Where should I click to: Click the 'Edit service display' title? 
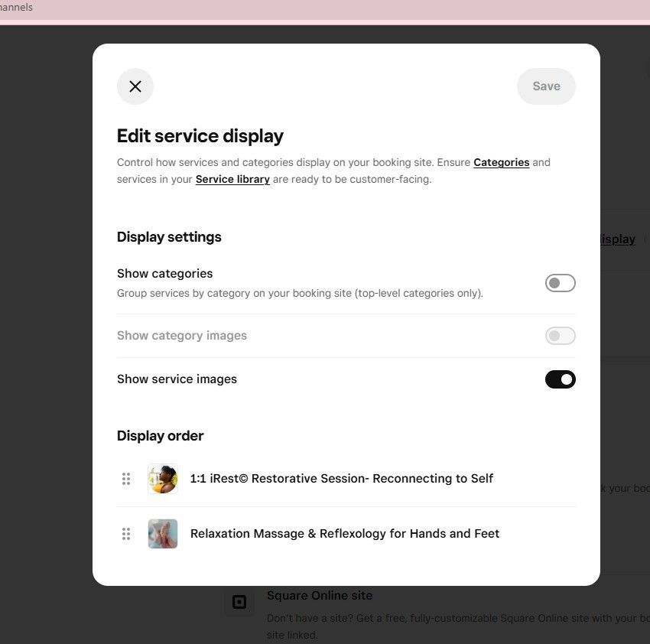point(200,136)
